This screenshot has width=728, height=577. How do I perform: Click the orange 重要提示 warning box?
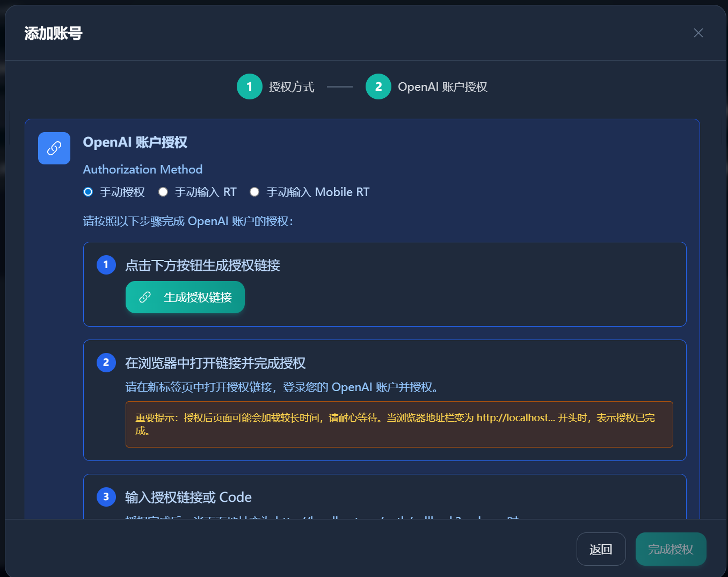[399, 424]
